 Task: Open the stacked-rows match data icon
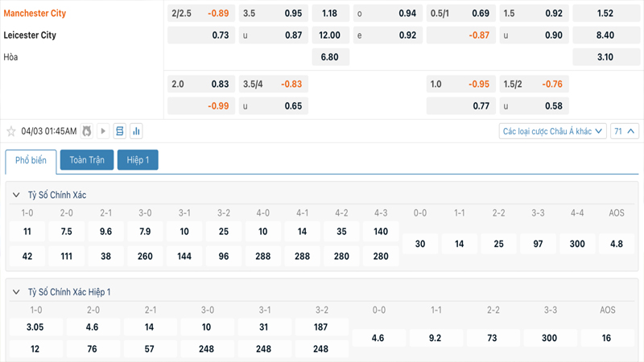pyautogui.click(x=120, y=131)
